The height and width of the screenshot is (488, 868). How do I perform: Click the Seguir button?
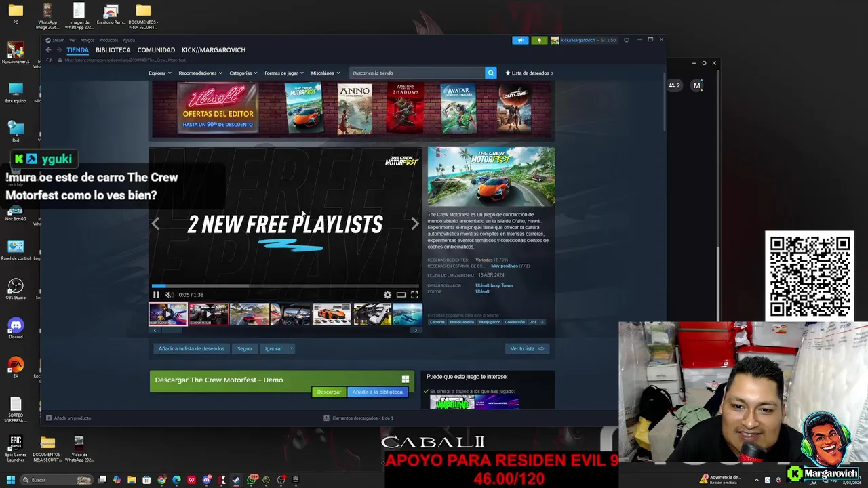tap(245, 348)
